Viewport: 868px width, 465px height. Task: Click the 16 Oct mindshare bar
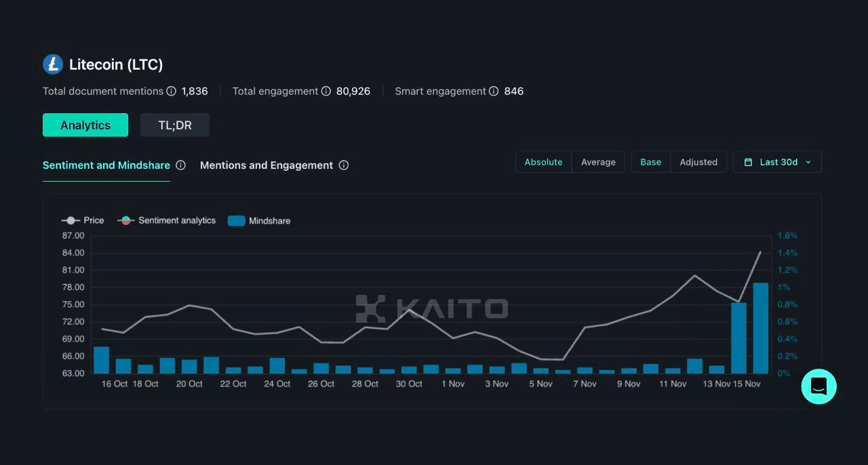(x=101, y=360)
